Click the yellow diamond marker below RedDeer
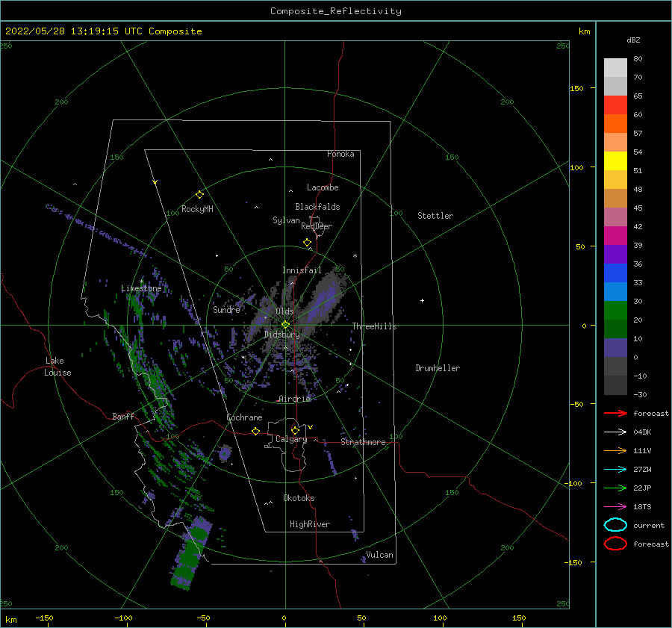This screenshot has width=672, height=628. (308, 243)
